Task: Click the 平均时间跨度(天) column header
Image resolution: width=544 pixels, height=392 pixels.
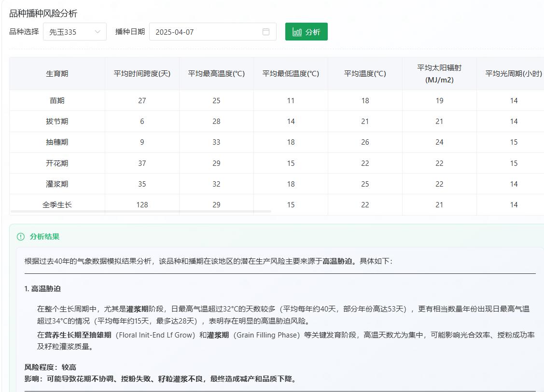Action: point(142,73)
